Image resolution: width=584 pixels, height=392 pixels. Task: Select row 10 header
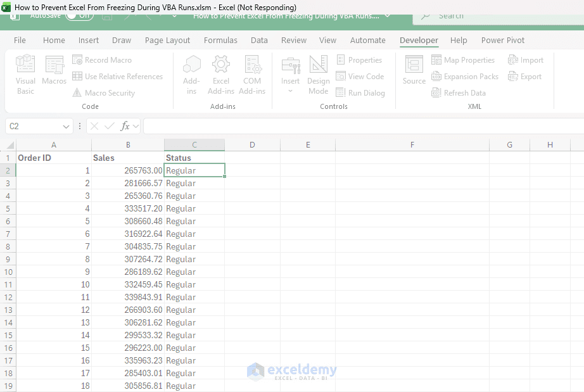point(8,272)
